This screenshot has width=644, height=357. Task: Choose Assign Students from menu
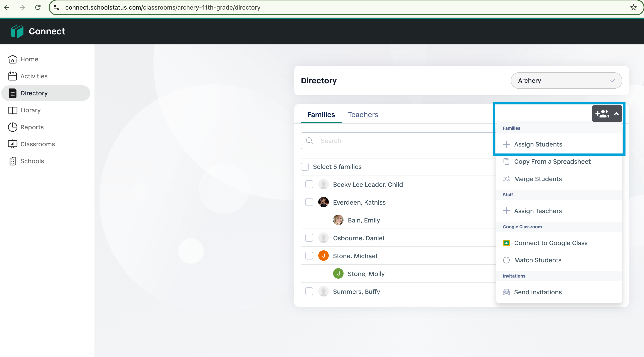tap(538, 144)
